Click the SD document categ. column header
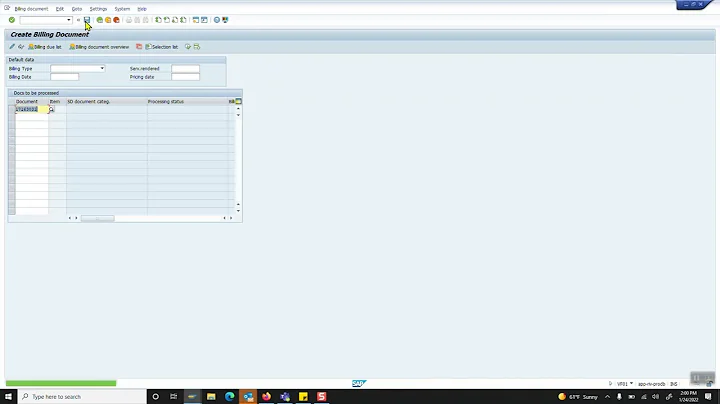The image size is (720, 404). [107, 101]
